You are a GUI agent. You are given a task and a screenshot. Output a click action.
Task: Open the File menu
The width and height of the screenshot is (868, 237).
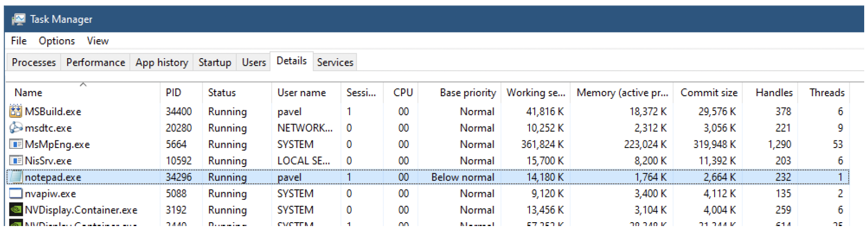(19, 41)
